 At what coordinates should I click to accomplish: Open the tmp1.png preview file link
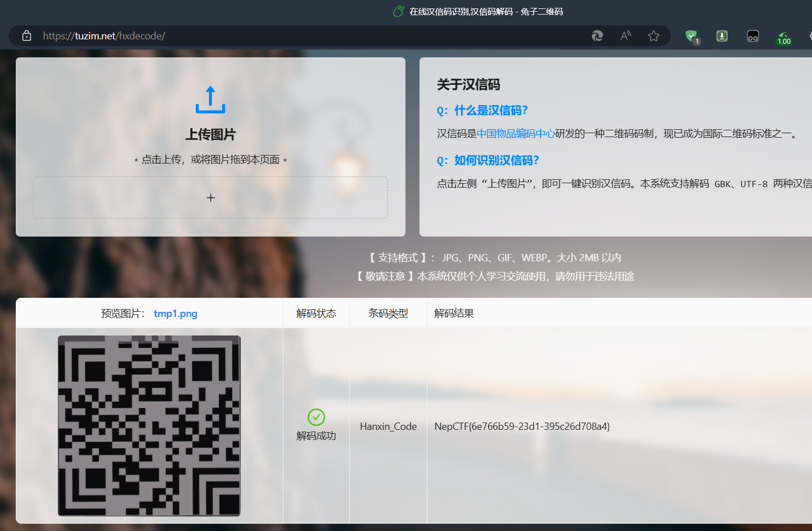175,314
